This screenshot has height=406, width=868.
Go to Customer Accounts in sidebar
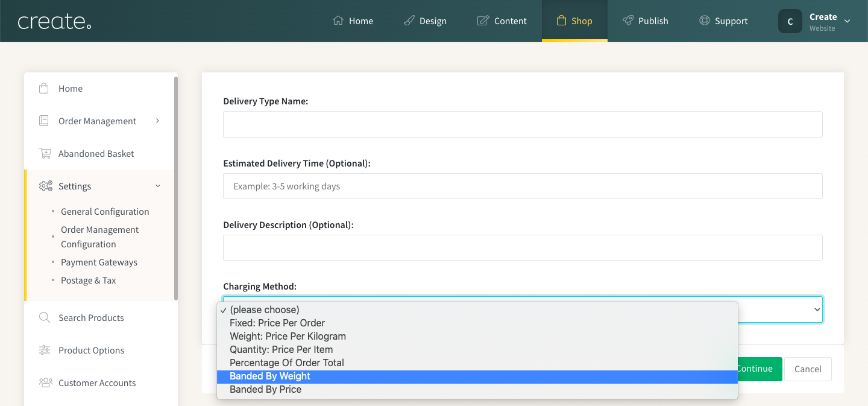tap(97, 382)
